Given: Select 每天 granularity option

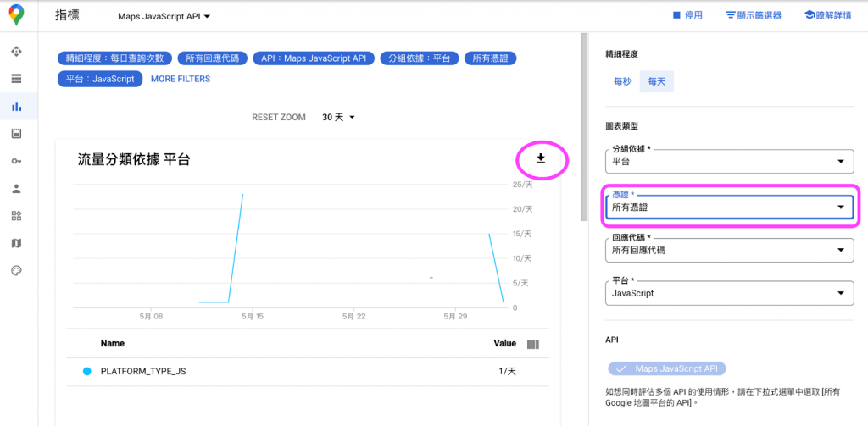Looking at the screenshot, I should point(657,81).
